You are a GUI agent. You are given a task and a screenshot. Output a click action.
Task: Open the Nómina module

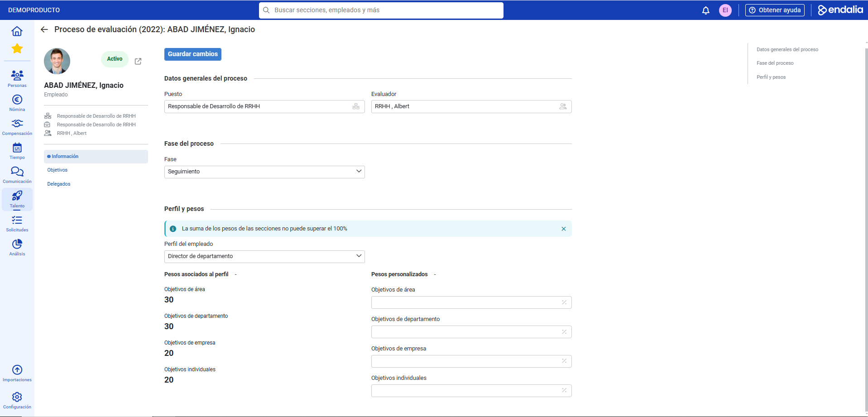point(17,103)
